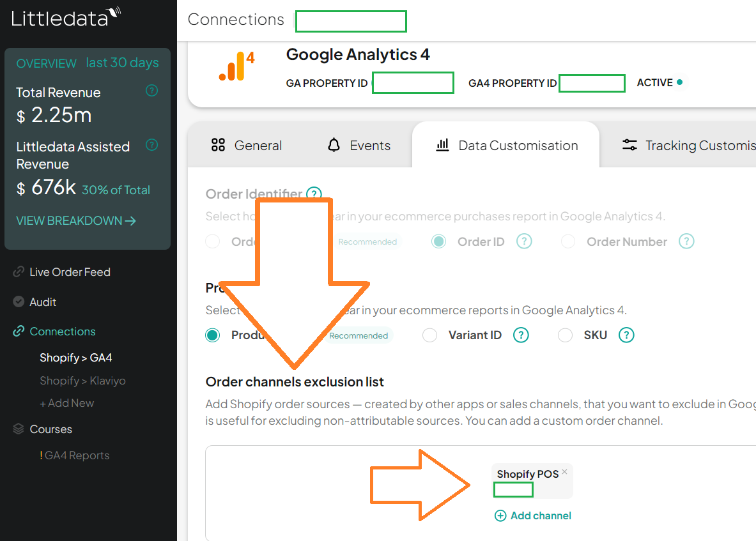Open Variant ID help icon
The image size is (756, 541).
click(x=521, y=335)
